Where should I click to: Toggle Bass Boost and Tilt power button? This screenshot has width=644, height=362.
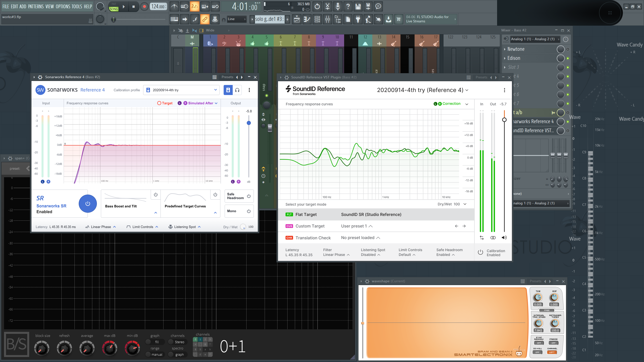coord(156,195)
